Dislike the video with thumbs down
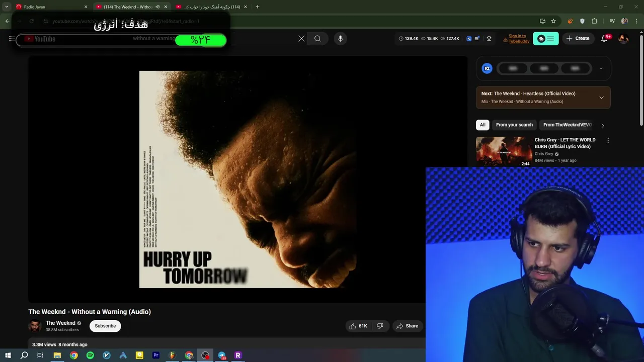Screen dimensions: 644x362 380,326
